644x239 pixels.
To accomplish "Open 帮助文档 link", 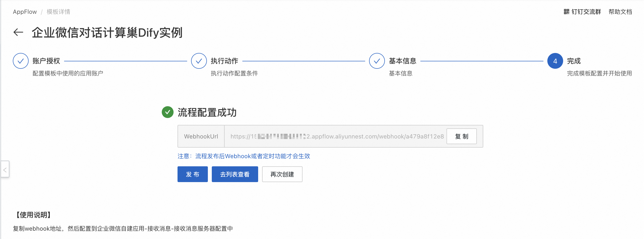I will (x=620, y=12).
